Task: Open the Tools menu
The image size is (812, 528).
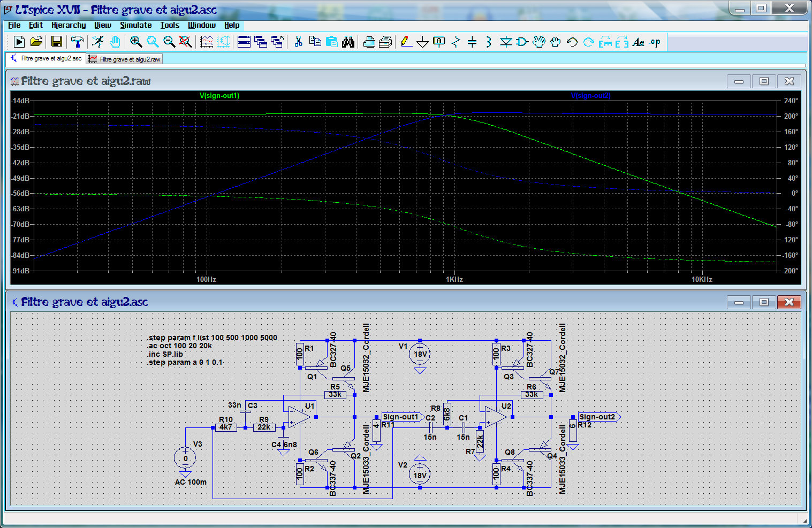Action: coord(170,25)
